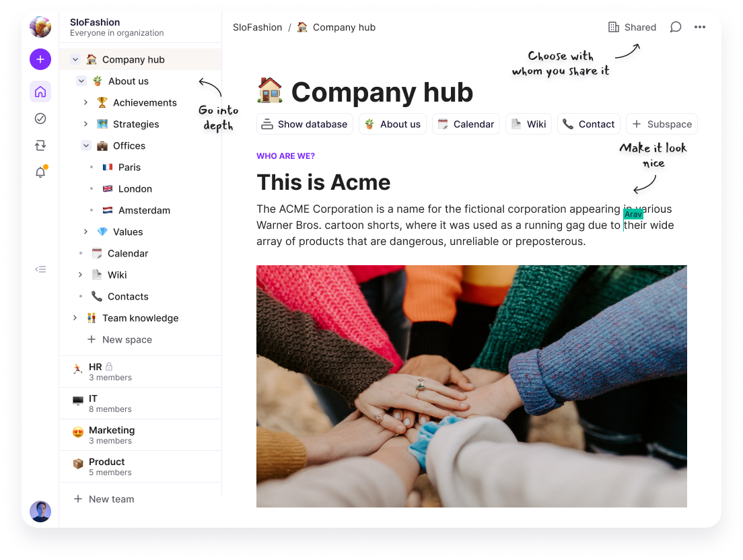Click SloFashion in the breadcrumb
The height and width of the screenshot is (560, 743).
257,28
